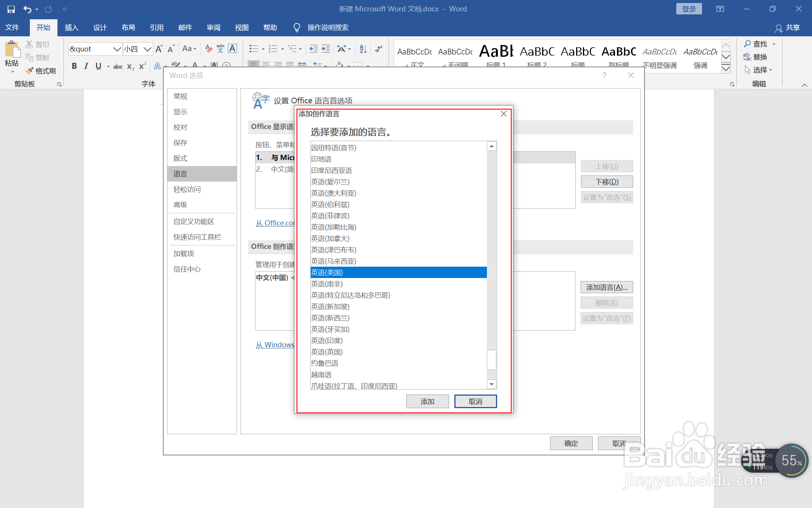
Task: Apply strikethrough formatting
Action: point(118,66)
